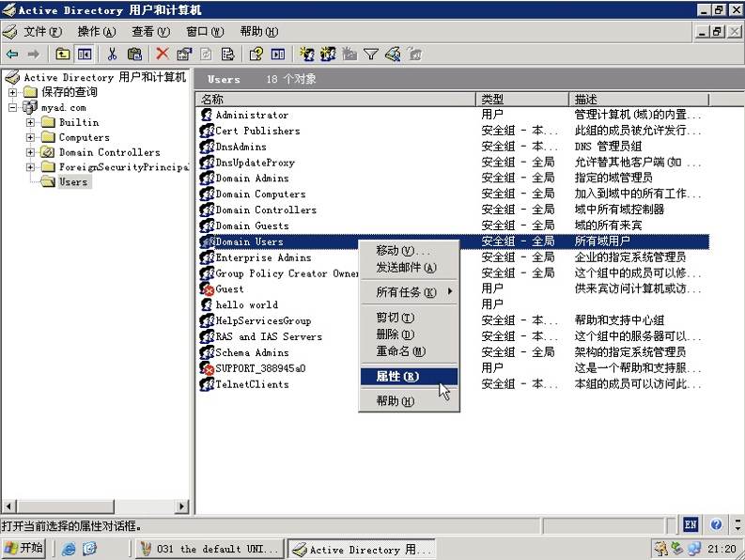Click the Find objects toolbar icon
Screen dimensions: 745x560
pos(393,54)
